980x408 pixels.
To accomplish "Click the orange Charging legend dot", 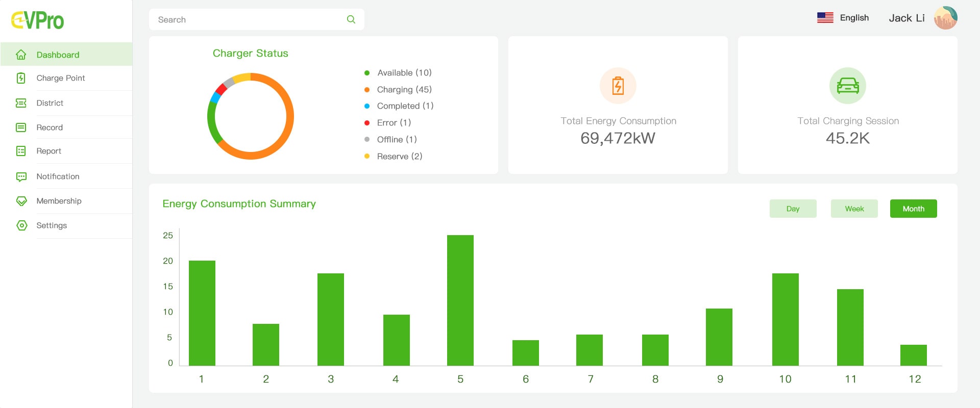I will (366, 90).
